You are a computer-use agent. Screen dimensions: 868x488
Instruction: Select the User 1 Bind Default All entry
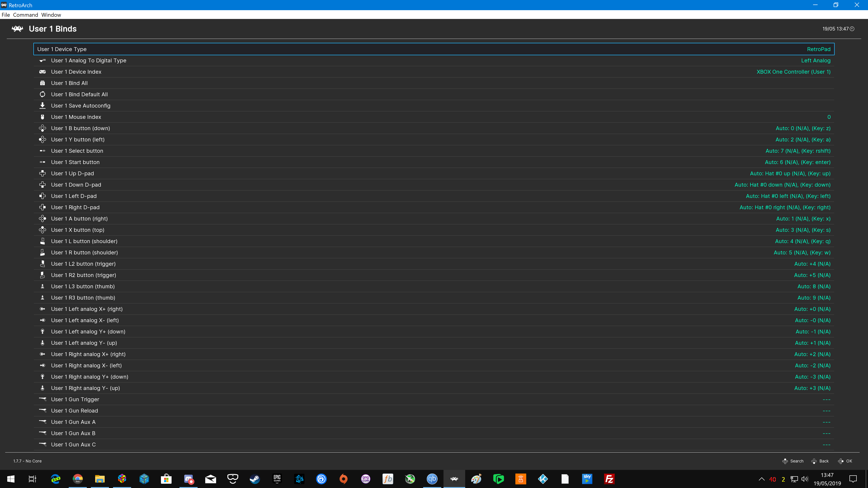[x=434, y=94]
